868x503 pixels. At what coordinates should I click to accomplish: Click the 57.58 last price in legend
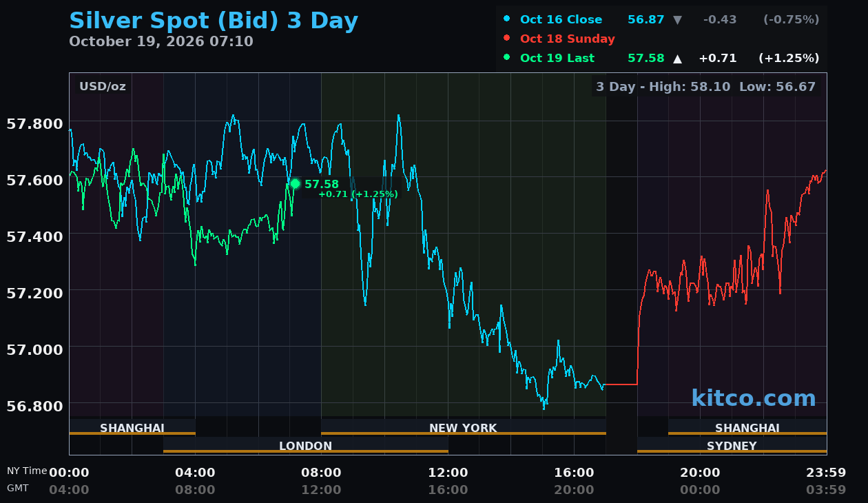645,58
